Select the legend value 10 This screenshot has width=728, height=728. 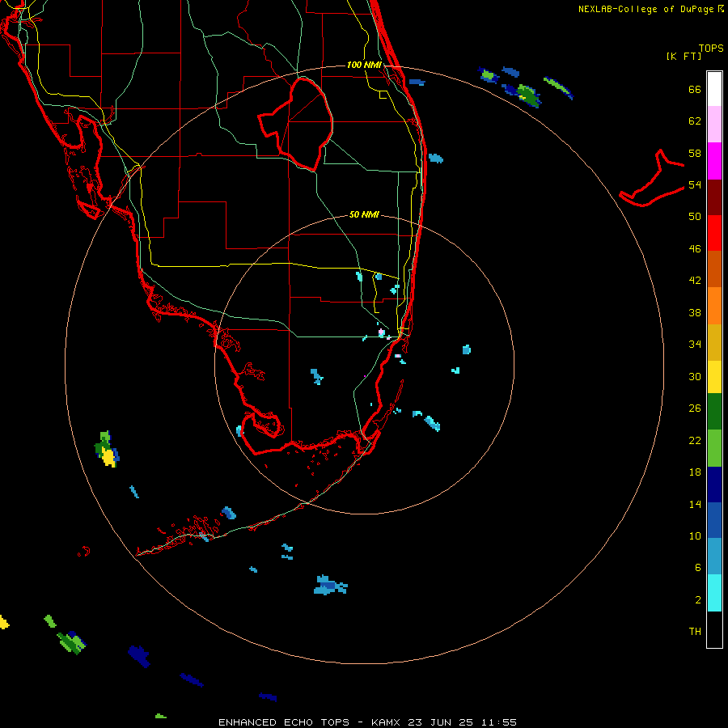click(x=695, y=535)
